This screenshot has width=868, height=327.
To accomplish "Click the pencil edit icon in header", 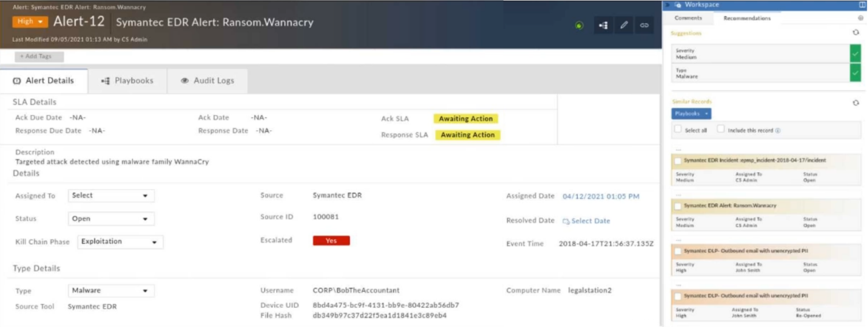I will point(624,26).
